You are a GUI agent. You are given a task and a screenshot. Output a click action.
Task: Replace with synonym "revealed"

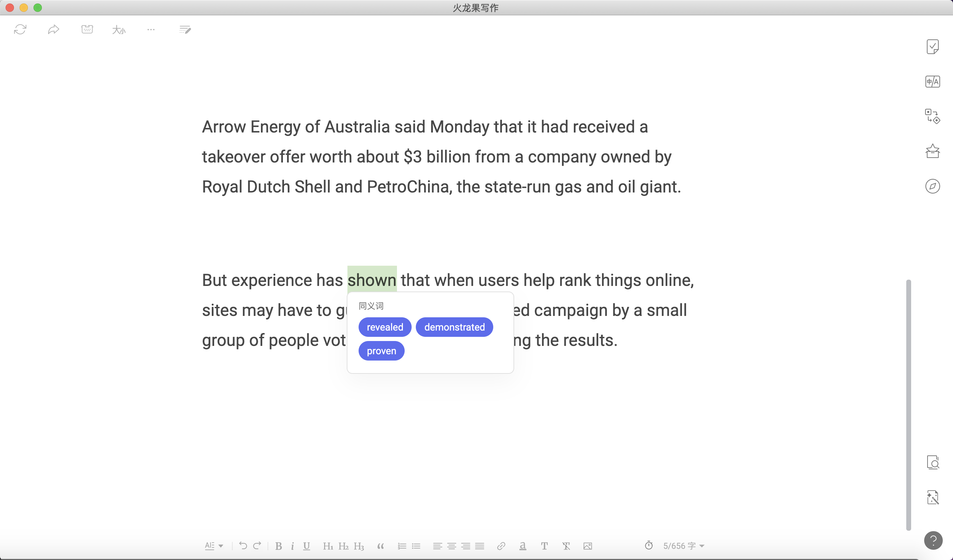point(385,327)
